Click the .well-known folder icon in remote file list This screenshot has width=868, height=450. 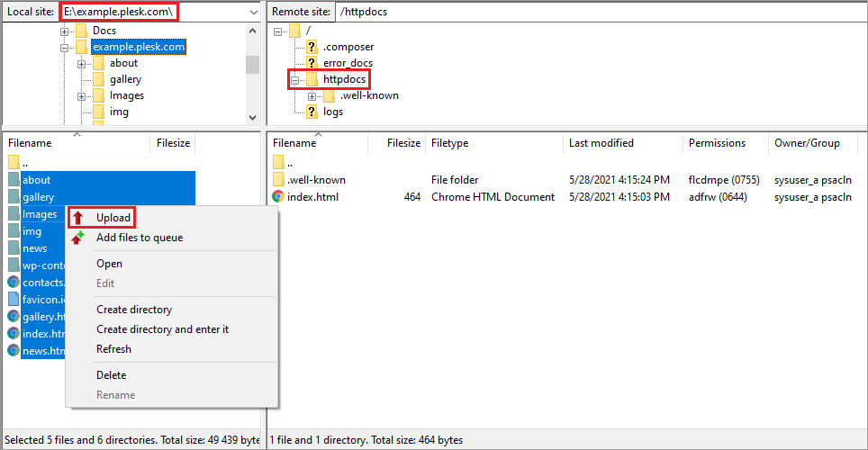(x=279, y=180)
